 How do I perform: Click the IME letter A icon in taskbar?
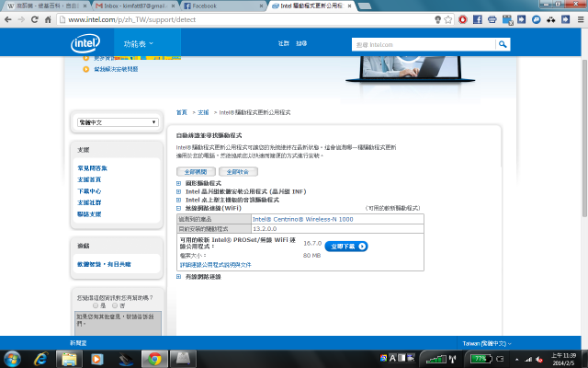392,358
